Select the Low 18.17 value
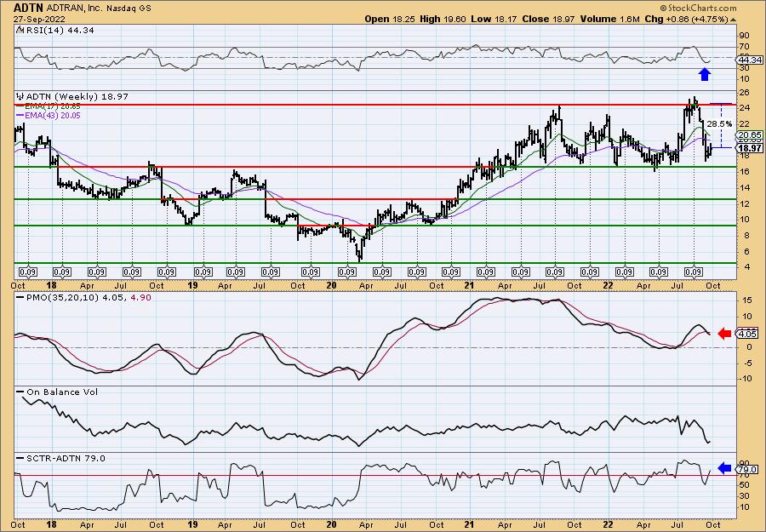 point(494,19)
